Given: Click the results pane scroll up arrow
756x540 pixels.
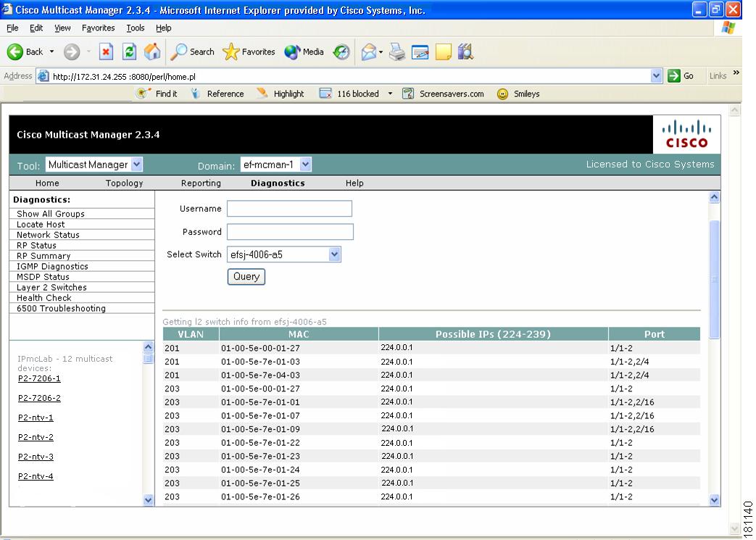Looking at the screenshot, I should 715,196.
